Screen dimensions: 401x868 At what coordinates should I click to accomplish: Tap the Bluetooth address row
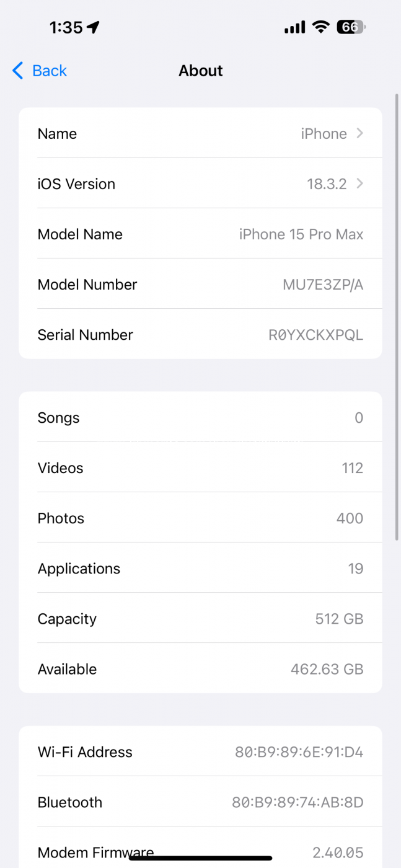coord(200,802)
